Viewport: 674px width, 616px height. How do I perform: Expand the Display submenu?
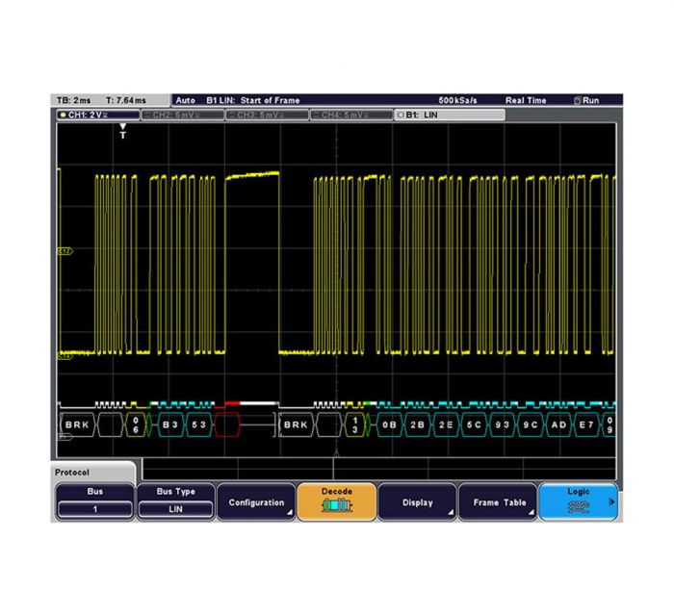click(417, 501)
